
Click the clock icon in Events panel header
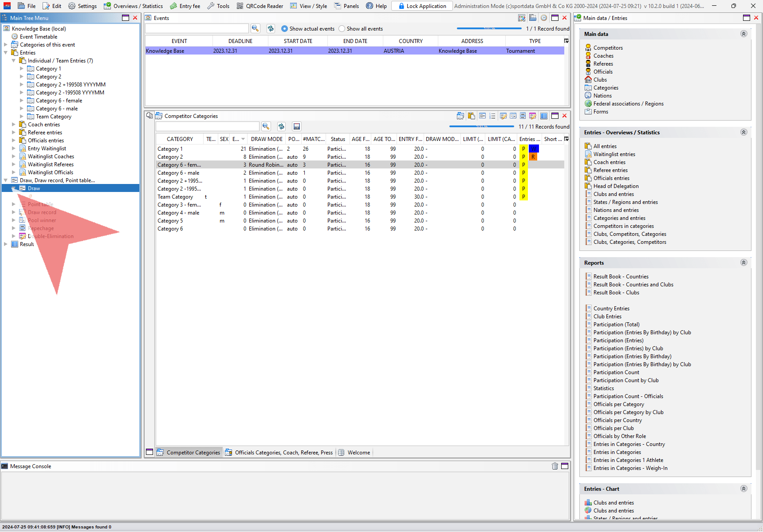(543, 18)
